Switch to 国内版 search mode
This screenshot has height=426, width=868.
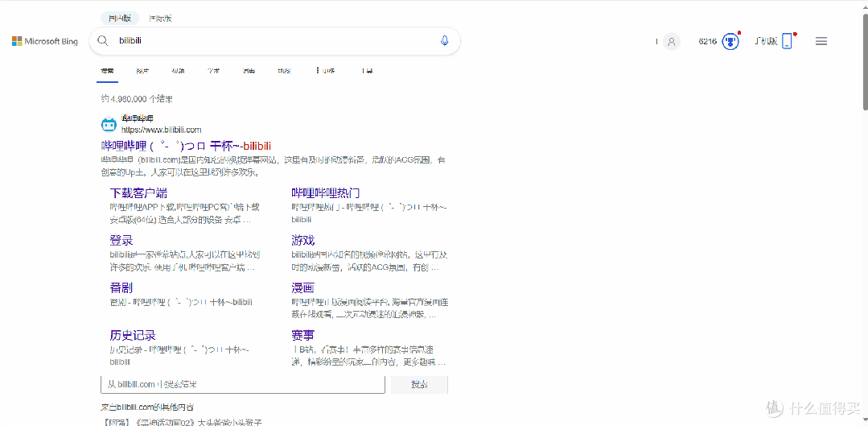120,18
